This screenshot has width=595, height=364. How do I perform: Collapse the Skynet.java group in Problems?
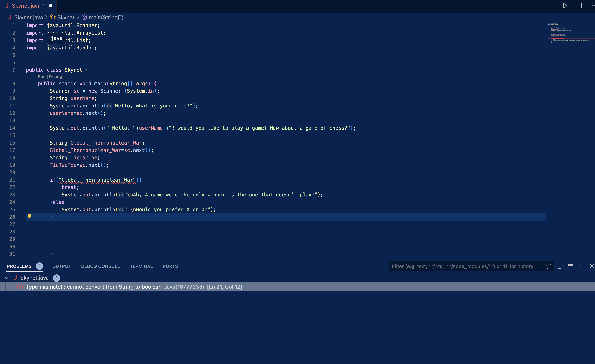point(7,278)
